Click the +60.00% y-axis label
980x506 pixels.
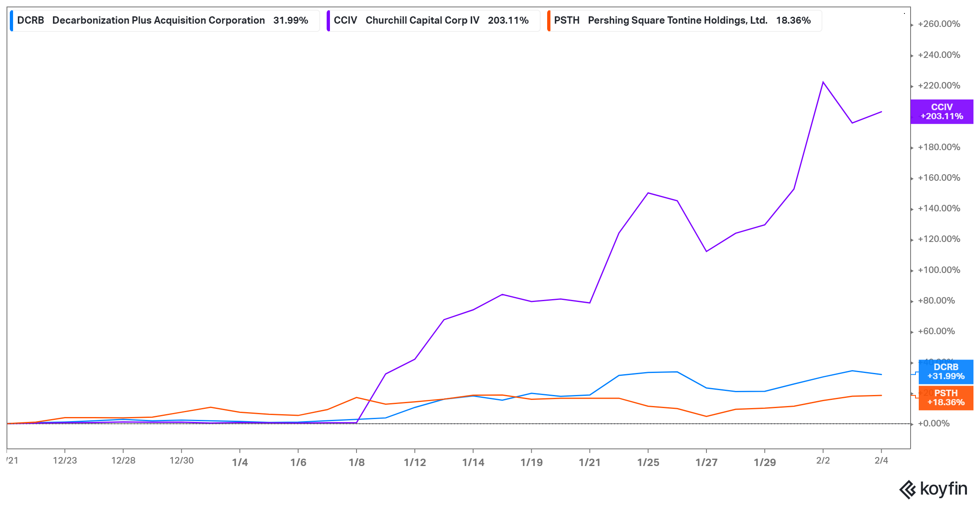[936, 331]
